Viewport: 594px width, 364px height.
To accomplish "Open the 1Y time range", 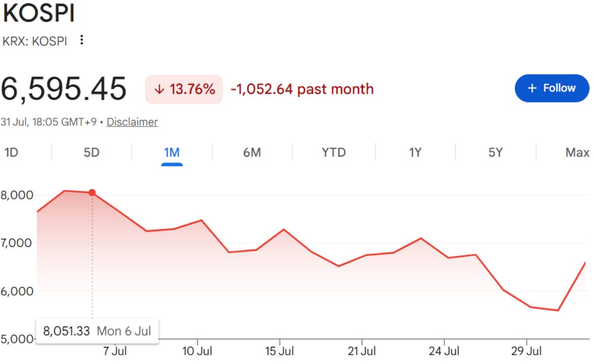I will [415, 153].
